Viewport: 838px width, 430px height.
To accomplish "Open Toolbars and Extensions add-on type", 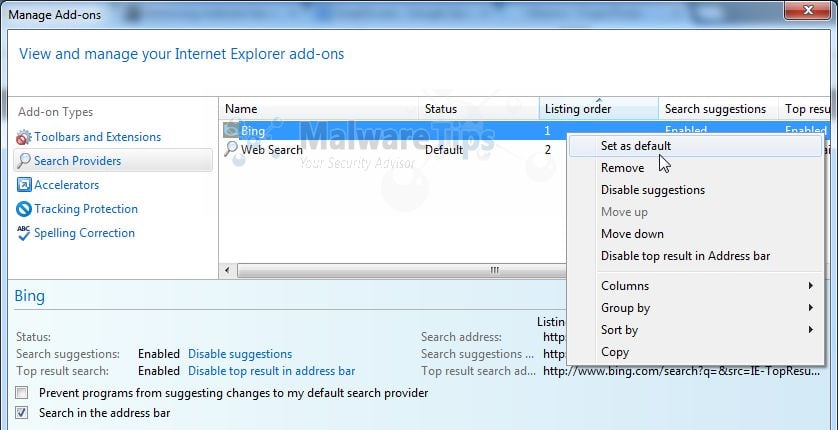I will pos(97,137).
